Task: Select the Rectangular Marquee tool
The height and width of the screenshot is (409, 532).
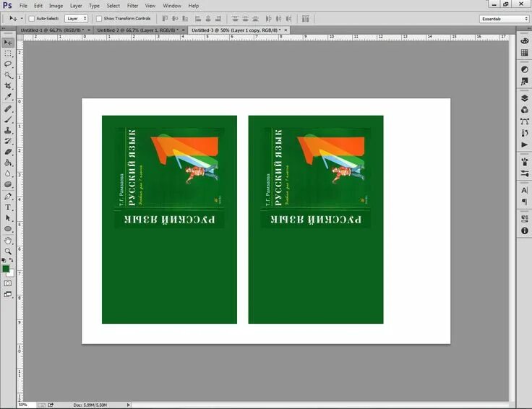Action: click(8, 53)
